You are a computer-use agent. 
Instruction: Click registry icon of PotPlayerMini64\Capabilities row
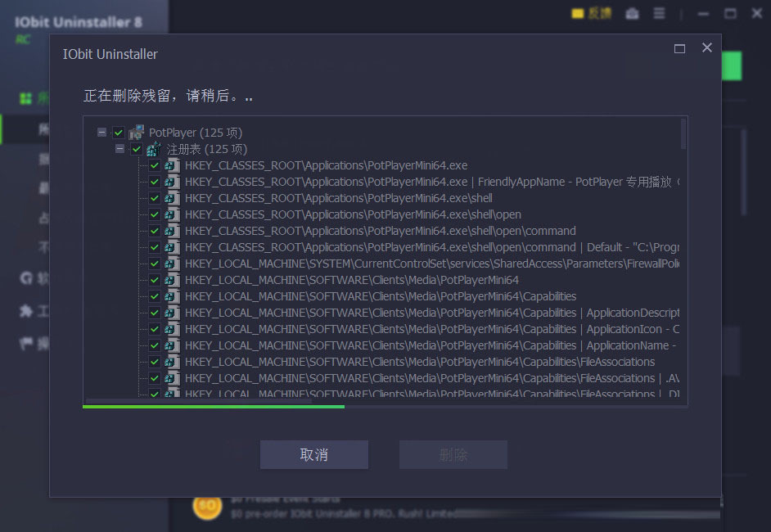[172, 296]
